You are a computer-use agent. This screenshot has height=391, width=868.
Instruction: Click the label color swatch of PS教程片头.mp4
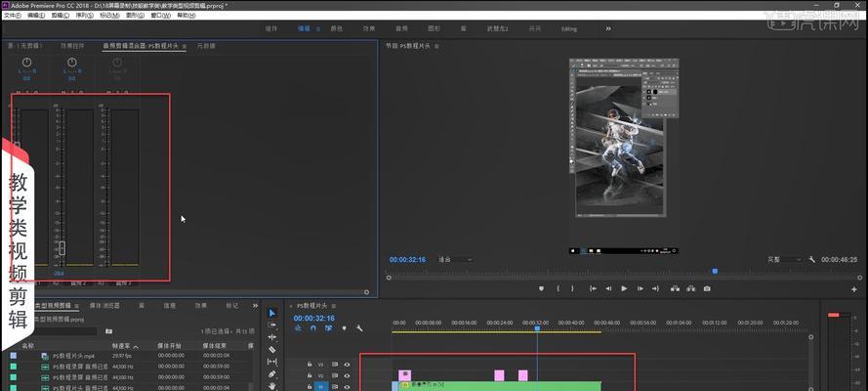14,356
